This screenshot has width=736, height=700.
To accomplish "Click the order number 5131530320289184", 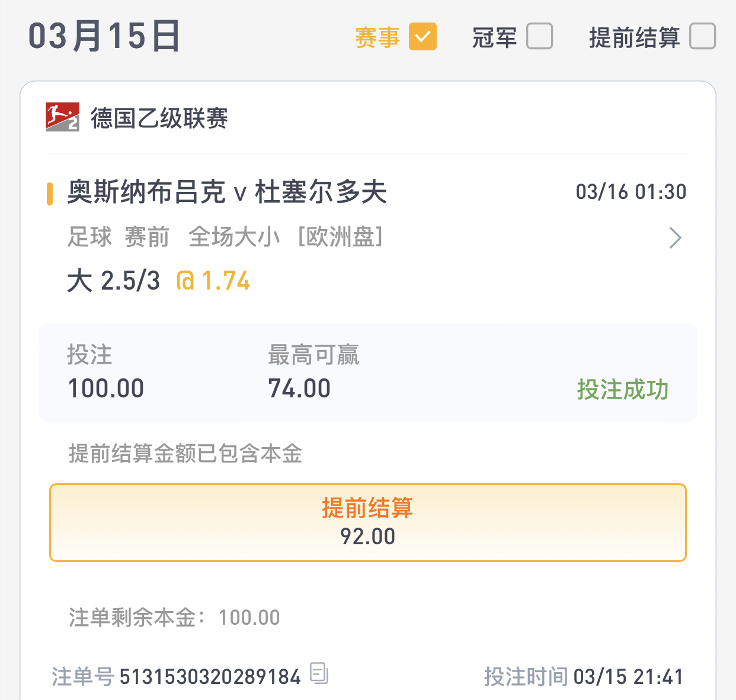I will coord(210,676).
